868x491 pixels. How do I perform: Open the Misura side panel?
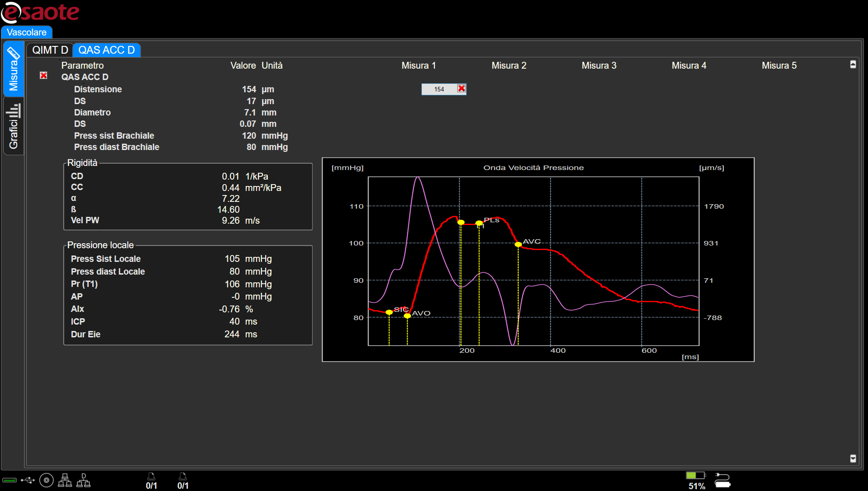[14, 69]
